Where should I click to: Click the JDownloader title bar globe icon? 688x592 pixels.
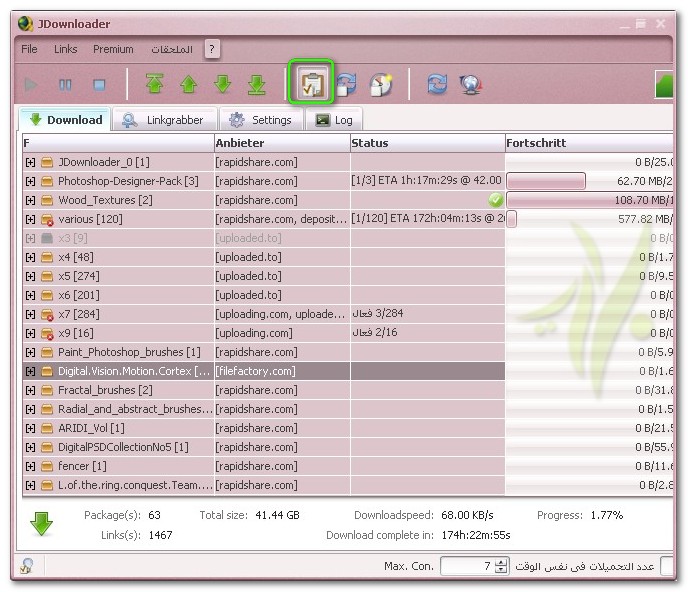pos(26,24)
